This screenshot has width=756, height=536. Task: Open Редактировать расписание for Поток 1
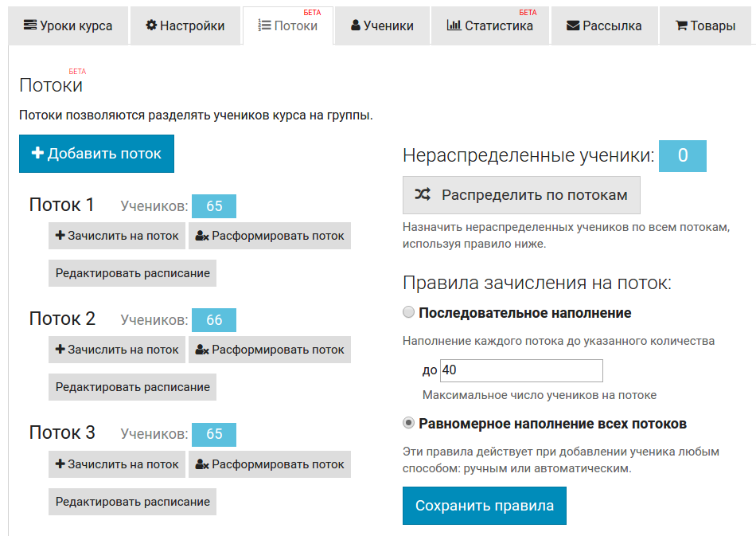[132, 273]
